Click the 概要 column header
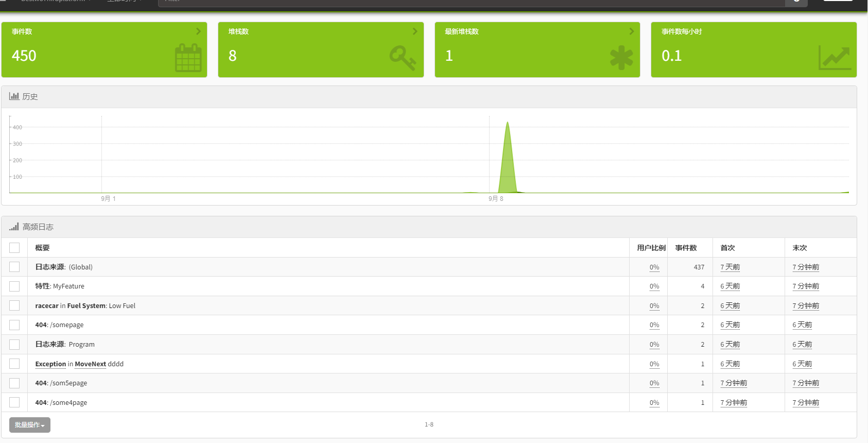868x443 pixels. coord(42,248)
